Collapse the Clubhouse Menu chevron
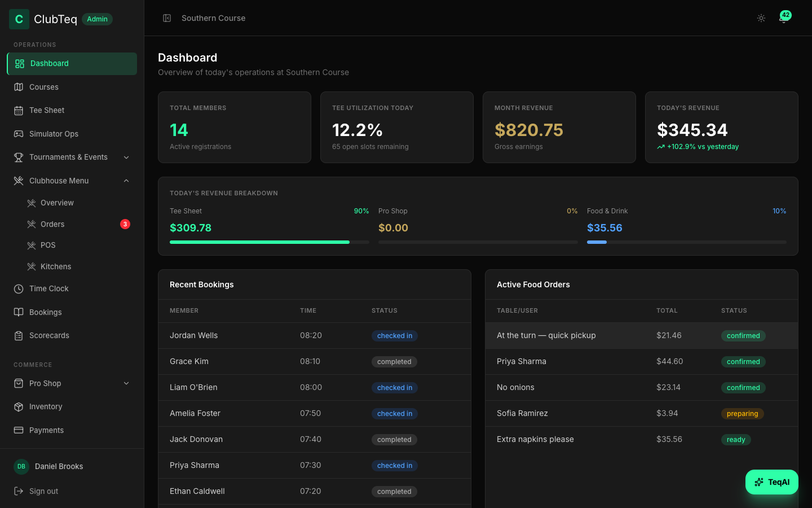The height and width of the screenshot is (508, 812). [126, 181]
